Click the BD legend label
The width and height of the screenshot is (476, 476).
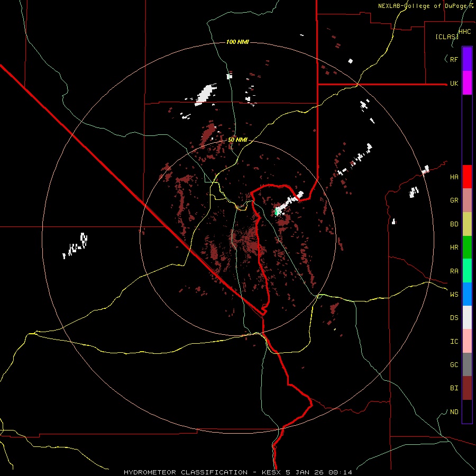454,224
